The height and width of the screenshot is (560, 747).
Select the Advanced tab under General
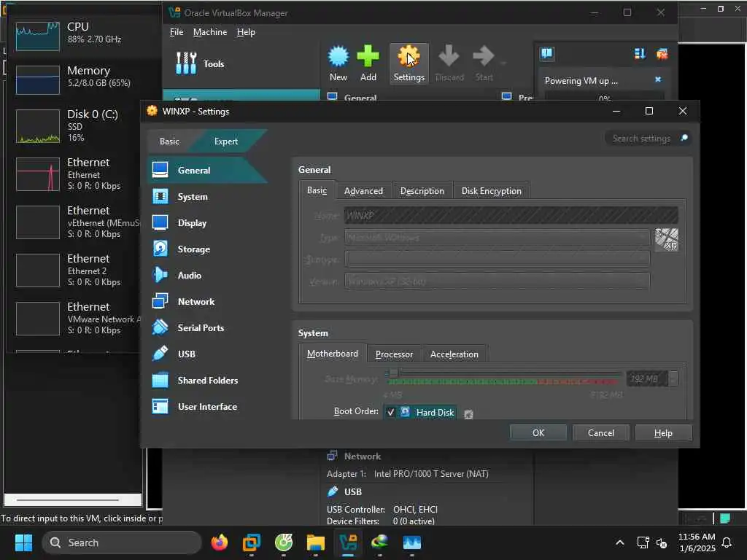[363, 191]
